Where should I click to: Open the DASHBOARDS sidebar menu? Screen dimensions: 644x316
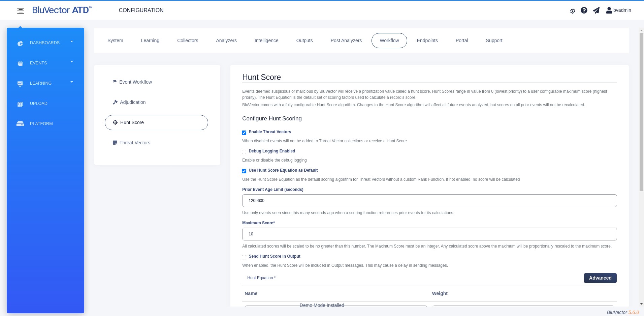pyautogui.click(x=45, y=43)
